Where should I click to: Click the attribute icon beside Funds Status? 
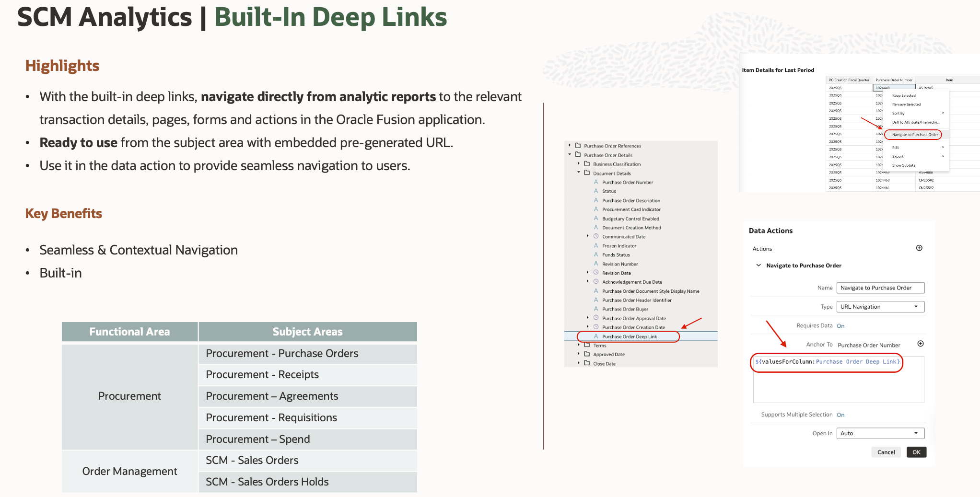pos(596,254)
